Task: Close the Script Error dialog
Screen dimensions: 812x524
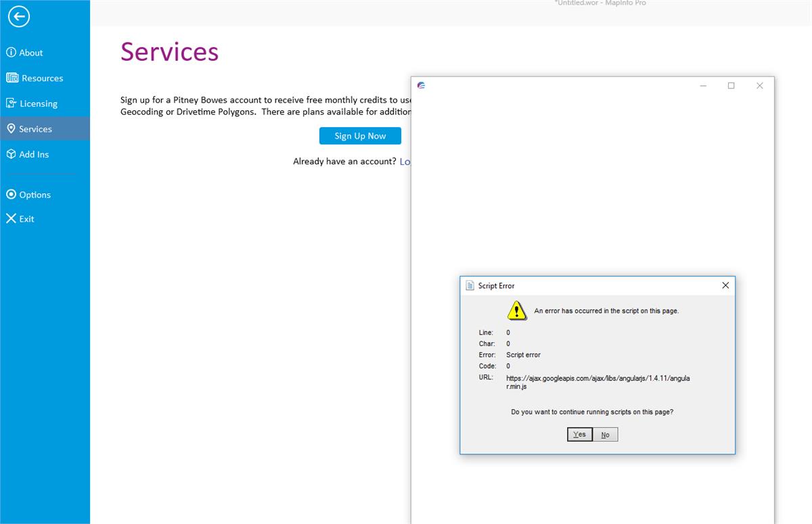Action: click(x=725, y=285)
